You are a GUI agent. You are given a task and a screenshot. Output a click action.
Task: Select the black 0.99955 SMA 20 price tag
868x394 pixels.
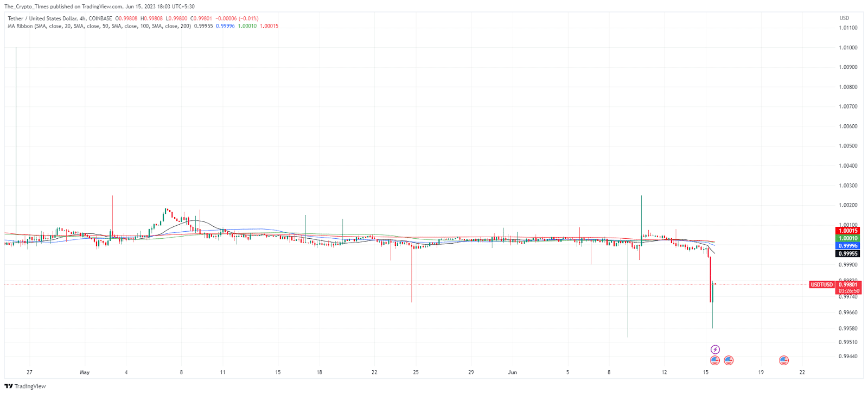(x=848, y=253)
